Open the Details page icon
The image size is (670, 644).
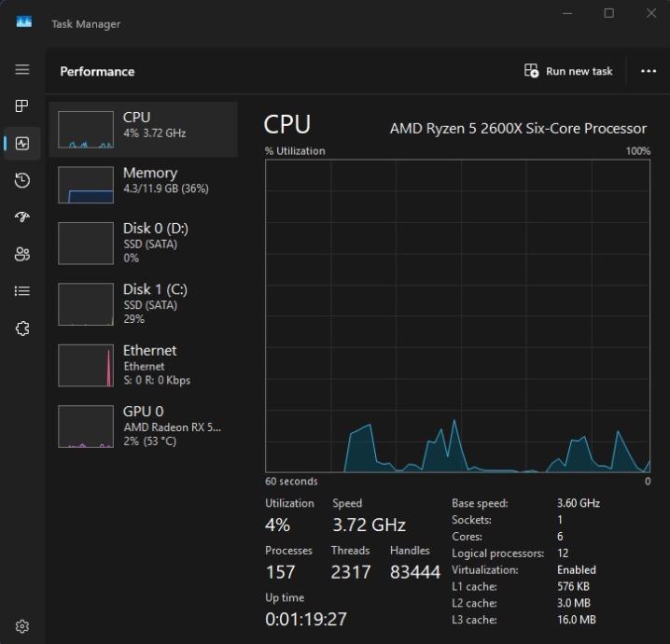(x=22, y=291)
